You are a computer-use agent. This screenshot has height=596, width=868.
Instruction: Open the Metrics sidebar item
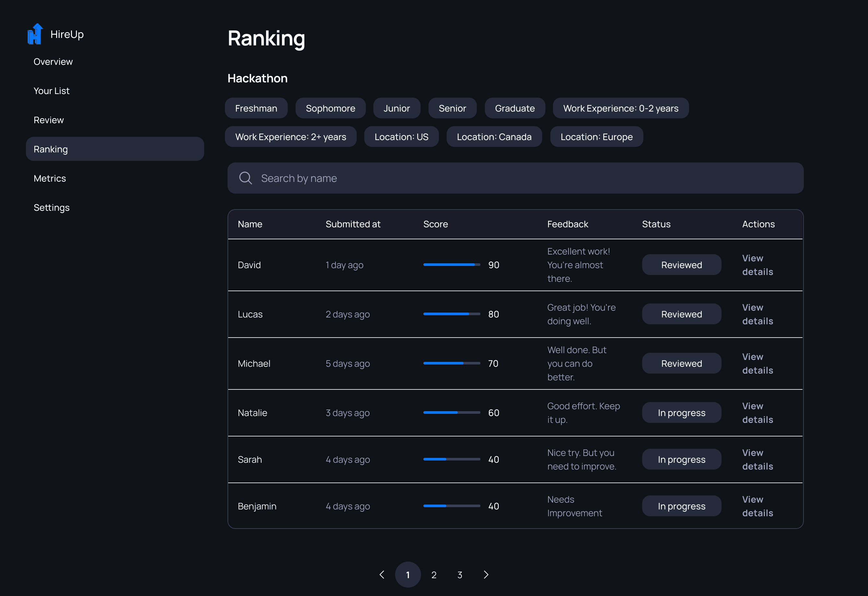click(x=50, y=178)
